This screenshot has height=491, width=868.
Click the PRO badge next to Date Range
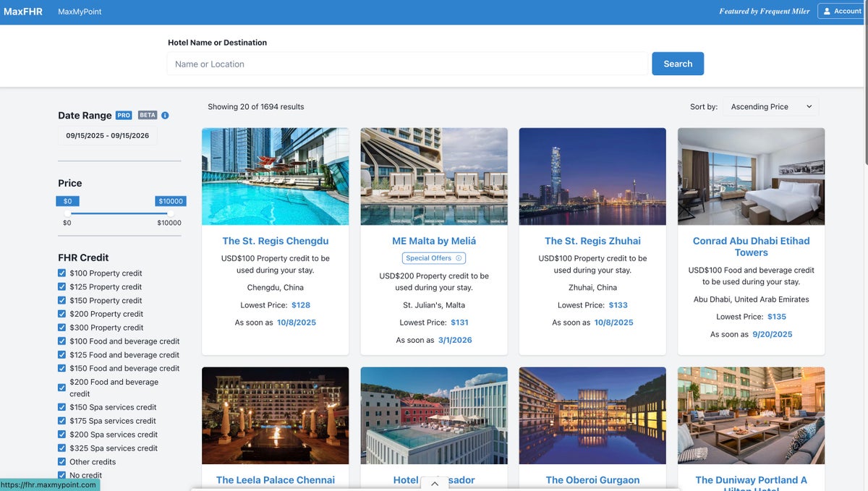click(x=124, y=116)
